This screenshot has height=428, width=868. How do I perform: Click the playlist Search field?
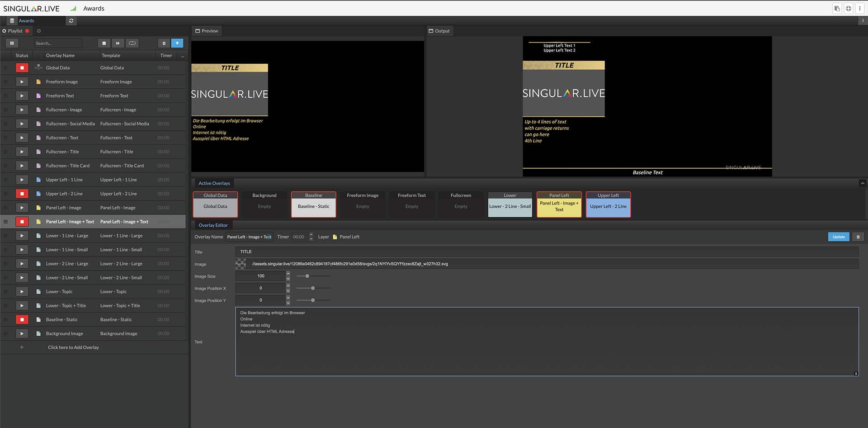click(x=57, y=43)
